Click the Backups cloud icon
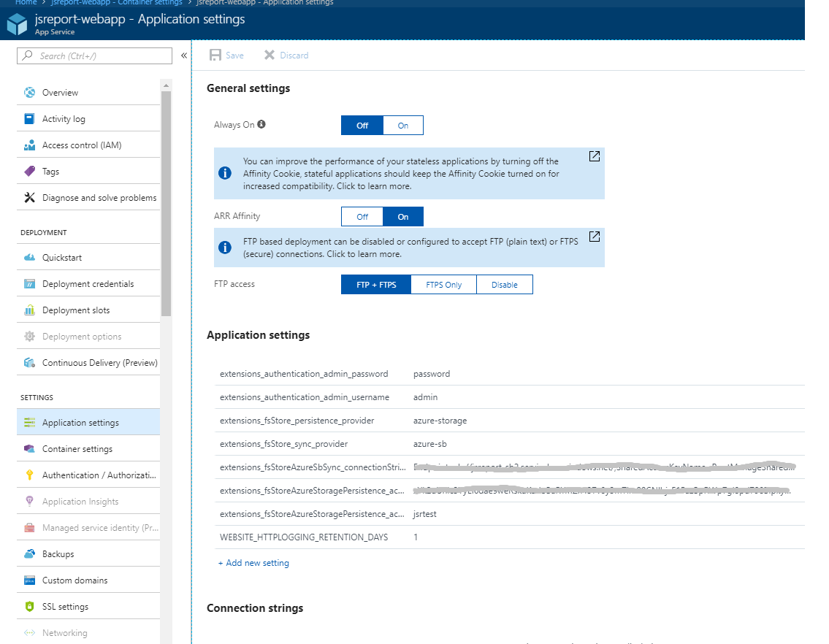Screen dimensions: 829x644 (30, 554)
